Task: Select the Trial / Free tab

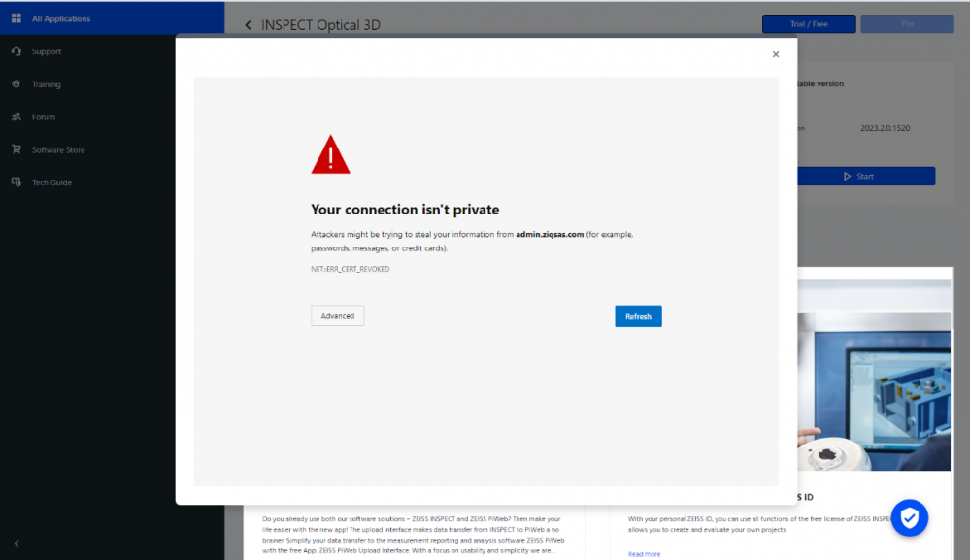Action: [x=809, y=24]
